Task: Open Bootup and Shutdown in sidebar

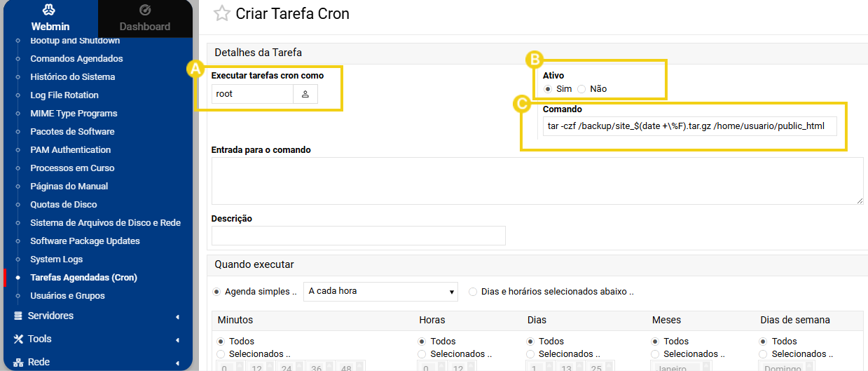Action: (x=75, y=41)
